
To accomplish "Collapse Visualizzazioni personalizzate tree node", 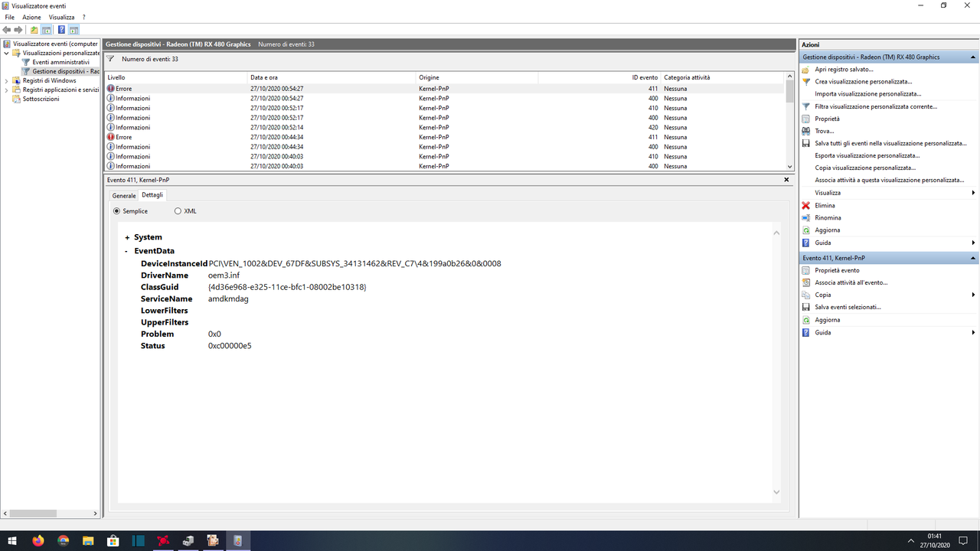I will 7,53.
